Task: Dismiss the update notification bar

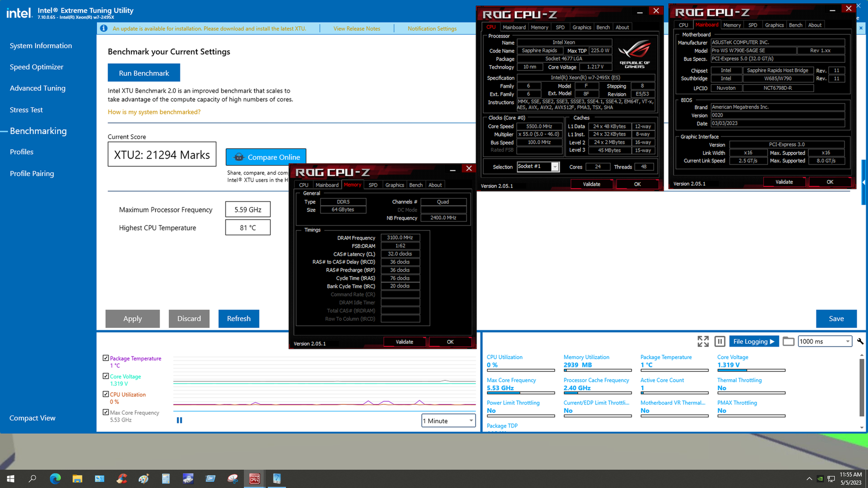Action: pyautogui.click(x=861, y=28)
